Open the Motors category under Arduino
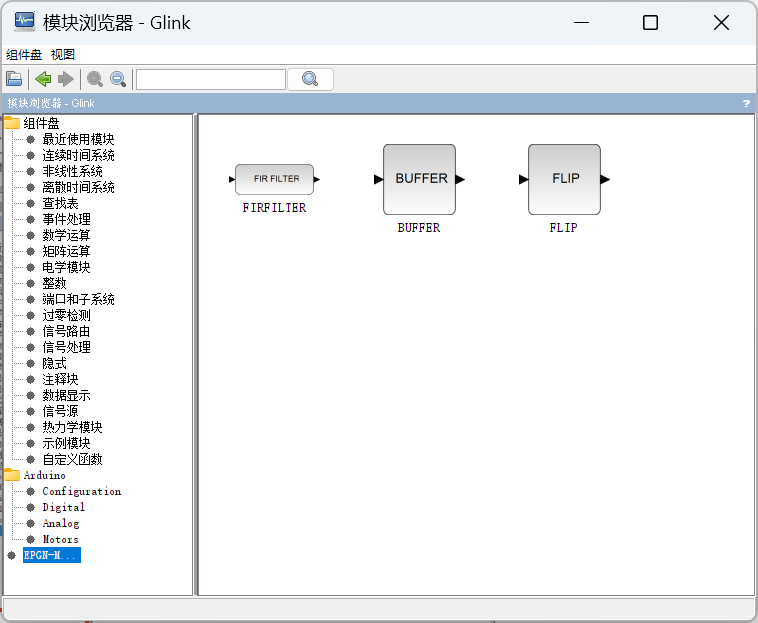Viewport: 758px width, 623px height. (x=60, y=539)
